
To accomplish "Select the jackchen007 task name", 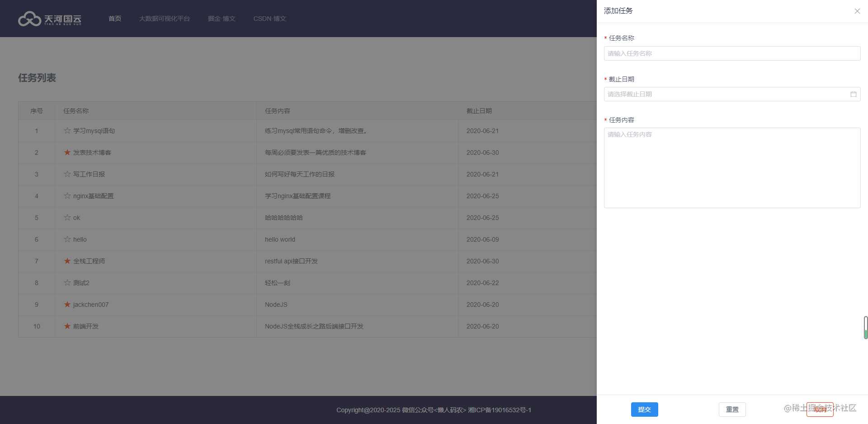I will pyautogui.click(x=91, y=305).
